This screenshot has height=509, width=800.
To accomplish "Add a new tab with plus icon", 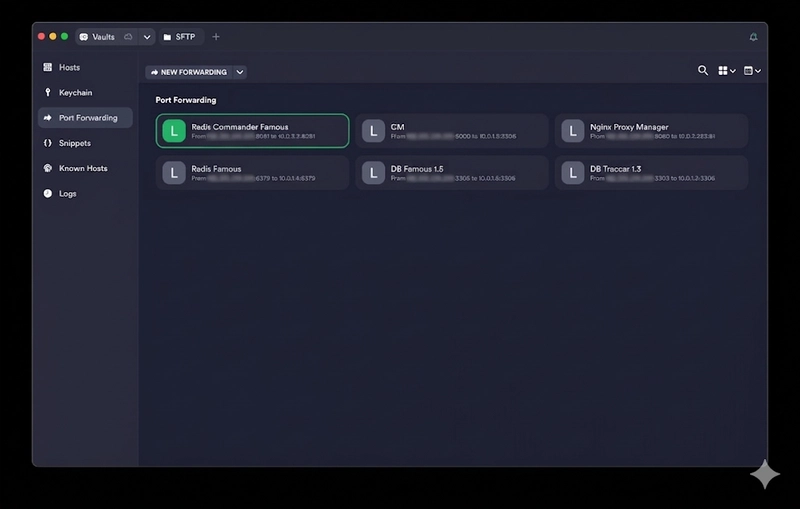I will (x=216, y=37).
